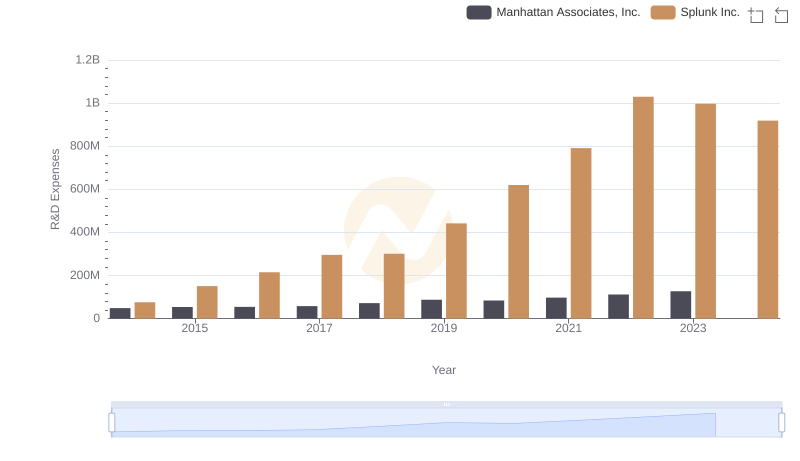Click the 600M y-axis label

(x=85, y=189)
